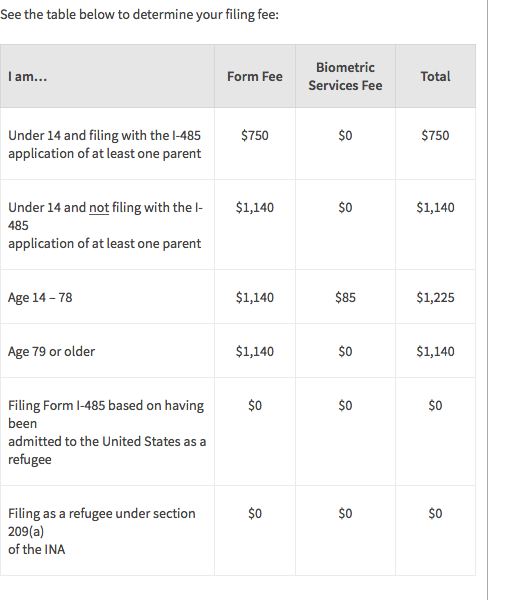Click the $750 total cell
Image resolution: width=507 pixels, height=600 pixels.
[435, 135]
